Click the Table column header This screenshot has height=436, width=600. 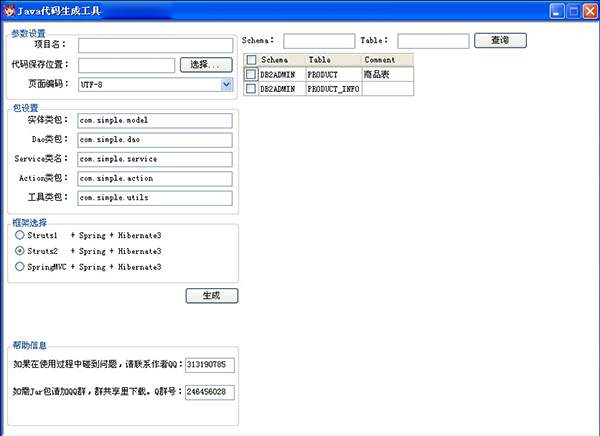[334, 60]
